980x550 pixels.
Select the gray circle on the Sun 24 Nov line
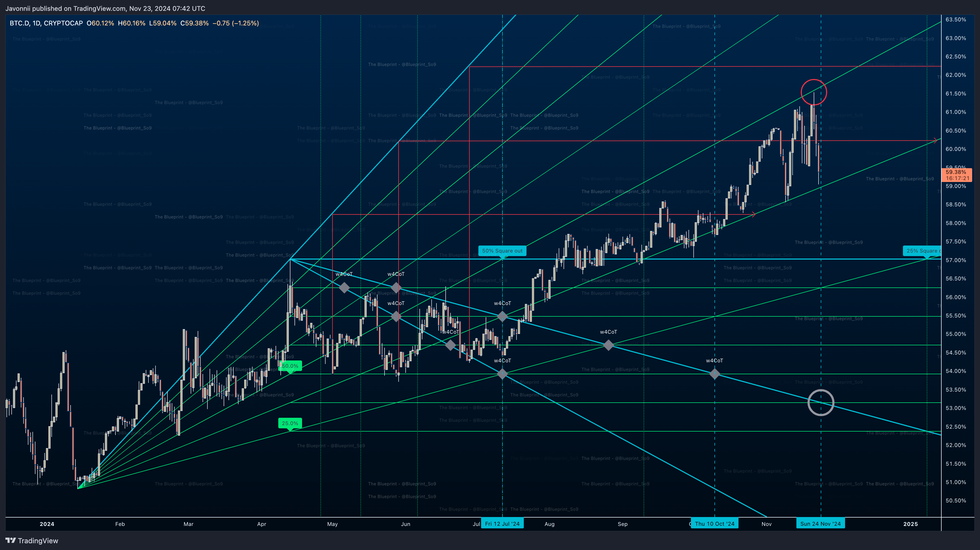click(x=821, y=402)
